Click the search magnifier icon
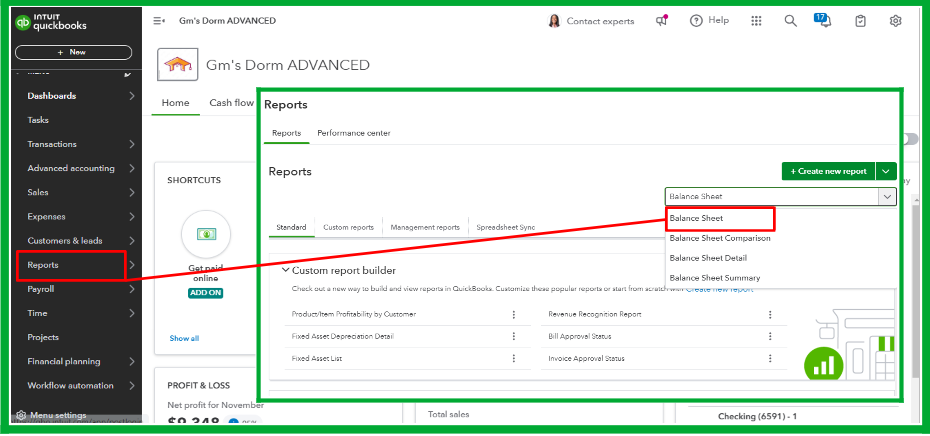This screenshot has height=436, width=930. point(790,21)
